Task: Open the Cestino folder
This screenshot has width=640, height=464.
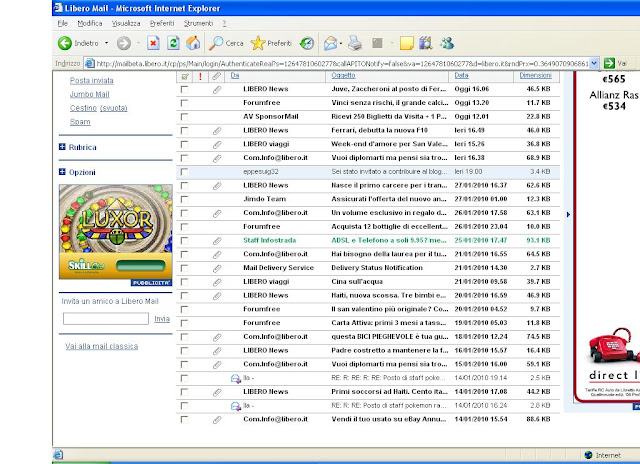Action: (x=83, y=108)
